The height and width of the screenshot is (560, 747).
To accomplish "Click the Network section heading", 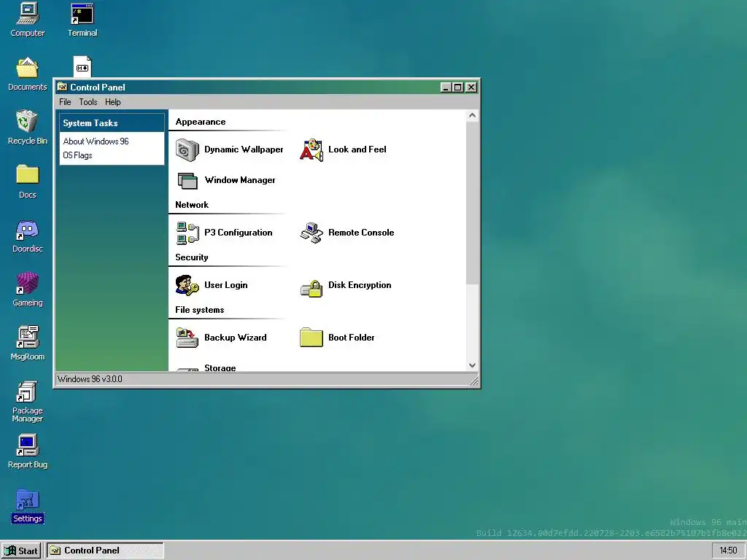I will click(x=192, y=205).
